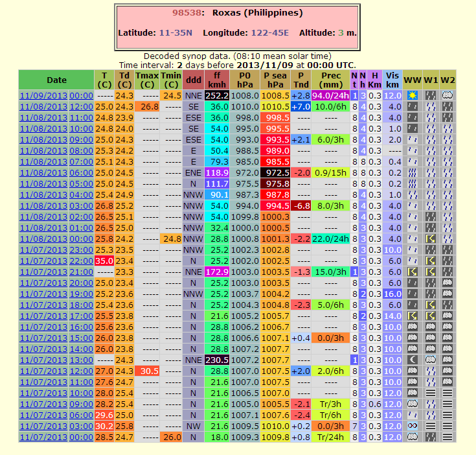Screen dimensions: 476x455
Task: Open the 11/09/2013 00:00 date link
Action: [56, 95]
